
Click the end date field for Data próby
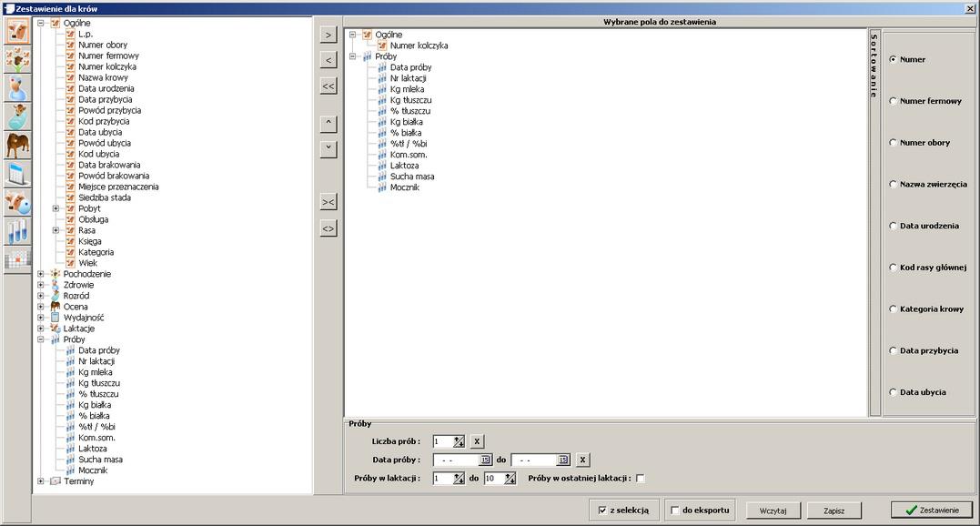point(533,460)
